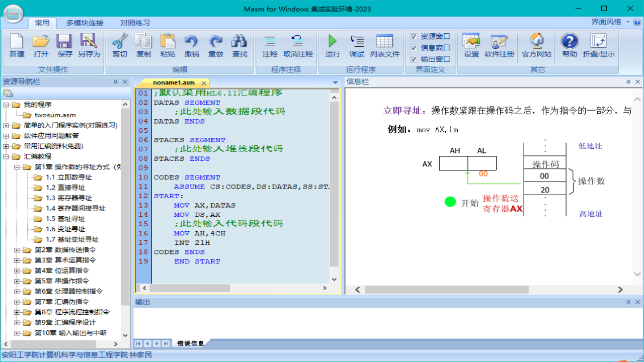Collapse the 第1章 操作数的寻址方式 tree node
The image size is (644, 362).
pos(16,167)
